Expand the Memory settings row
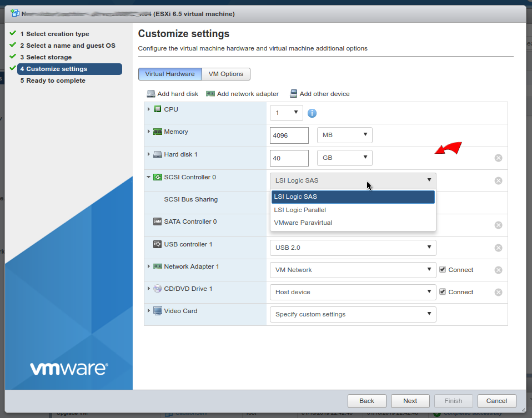The width and height of the screenshot is (532, 418). click(x=149, y=132)
